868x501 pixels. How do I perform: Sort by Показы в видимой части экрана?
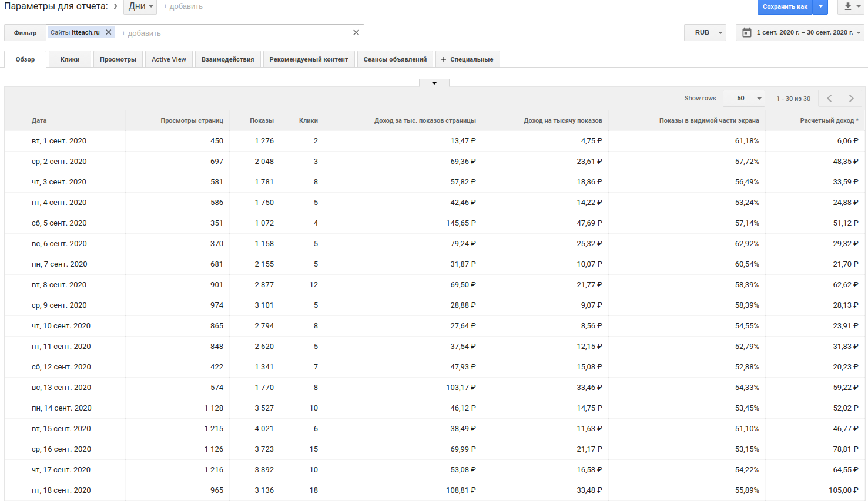[709, 120]
